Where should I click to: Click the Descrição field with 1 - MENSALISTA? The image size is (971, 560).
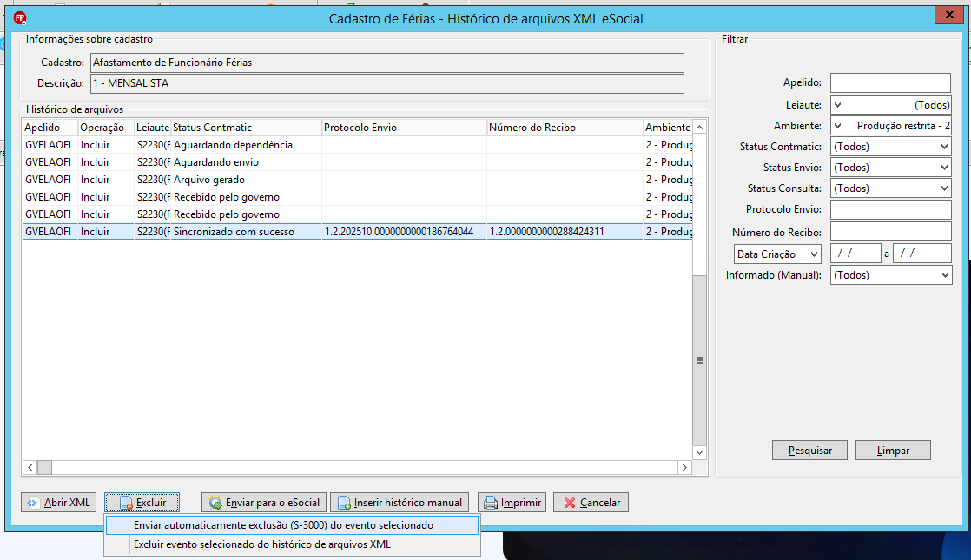point(387,83)
